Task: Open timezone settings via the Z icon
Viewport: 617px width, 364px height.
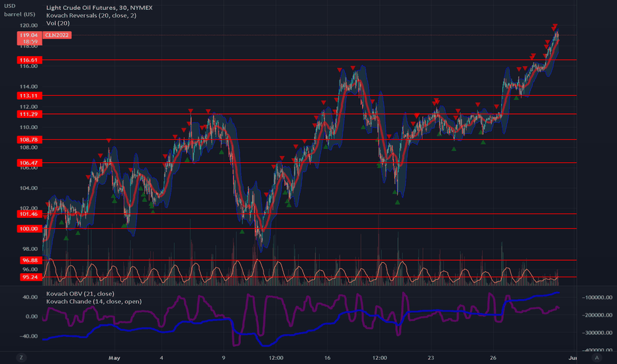Action: (x=21, y=357)
